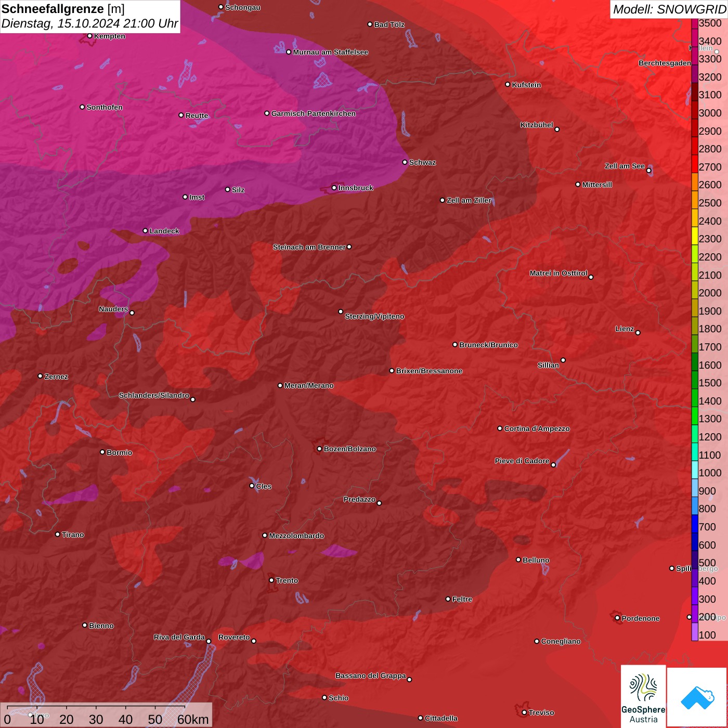Click the Sterzing/Vipiteno label
728x728 pixels.
click(x=374, y=316)
